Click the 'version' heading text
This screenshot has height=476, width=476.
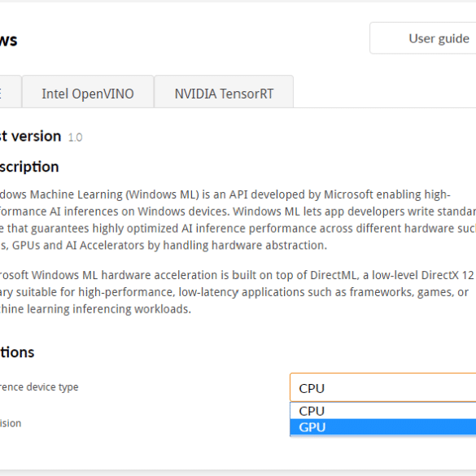(36, 136)
